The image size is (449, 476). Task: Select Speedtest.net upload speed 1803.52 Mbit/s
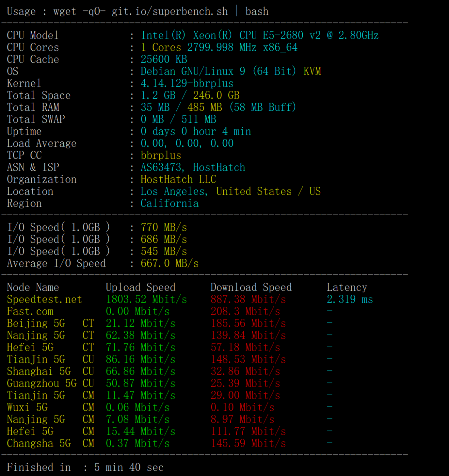point(146,299)
